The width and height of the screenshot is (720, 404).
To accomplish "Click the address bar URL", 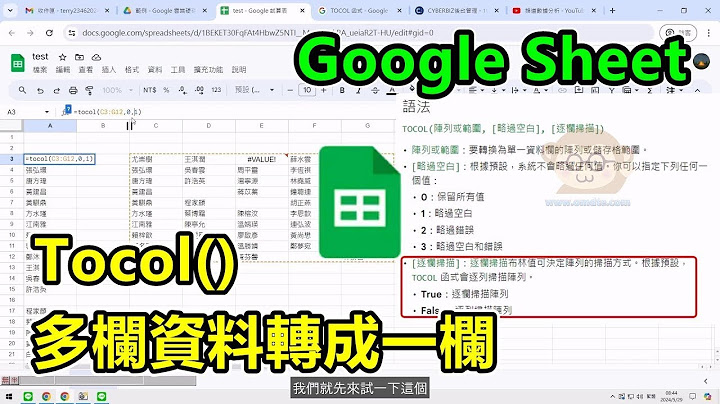I will pos(258,33).
